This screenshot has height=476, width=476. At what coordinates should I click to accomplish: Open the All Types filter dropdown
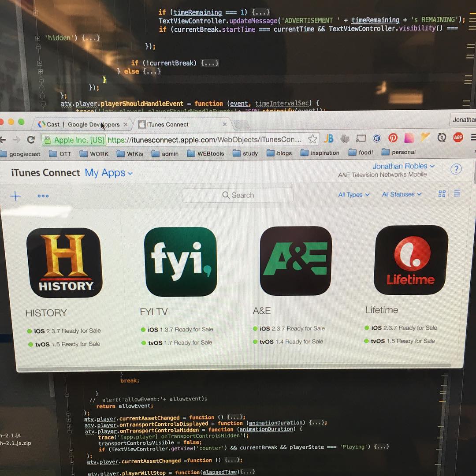353,194
